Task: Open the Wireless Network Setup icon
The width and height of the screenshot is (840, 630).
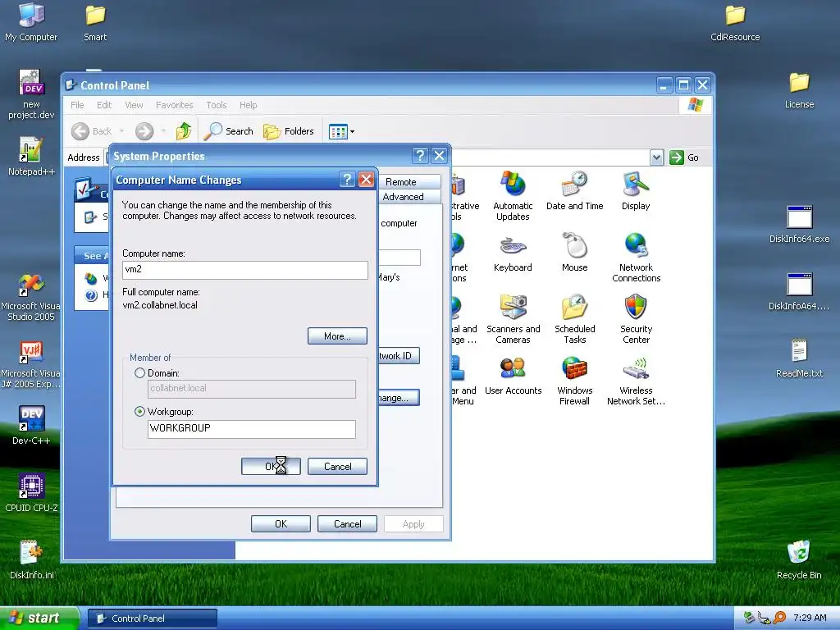Action: point(636,381)
